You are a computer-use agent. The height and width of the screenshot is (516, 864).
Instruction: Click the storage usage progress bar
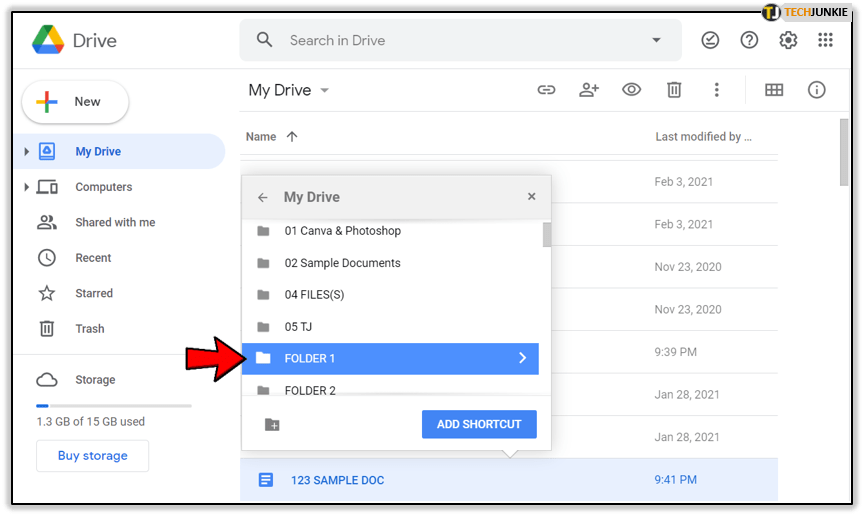tap(113, 405)
